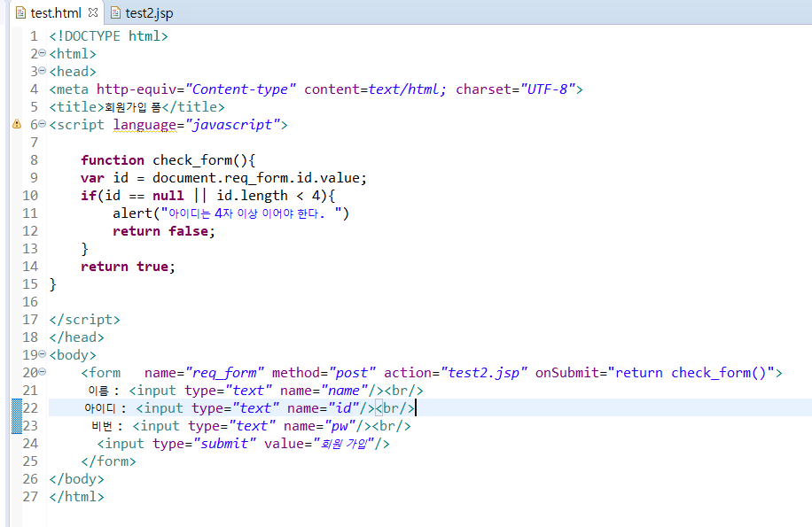Click the closing </body> tag
812x527 pixels.
click(x=76, y=479)
